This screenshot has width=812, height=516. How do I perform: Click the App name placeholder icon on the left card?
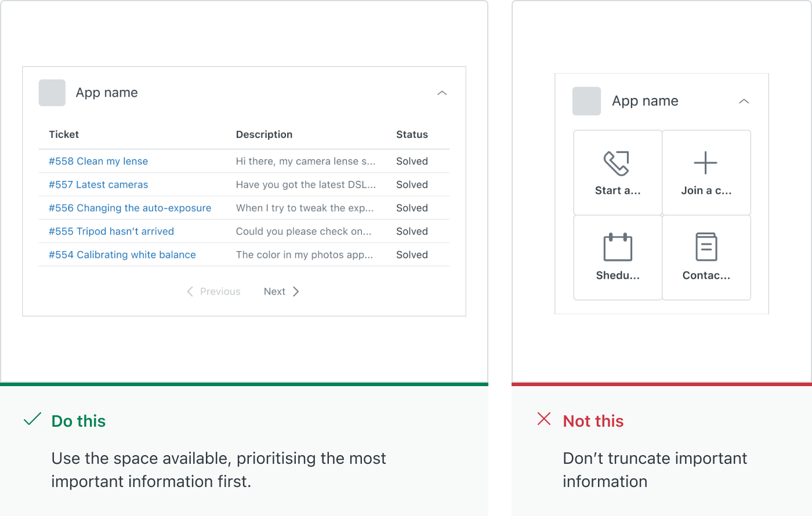tap(52, 92)
